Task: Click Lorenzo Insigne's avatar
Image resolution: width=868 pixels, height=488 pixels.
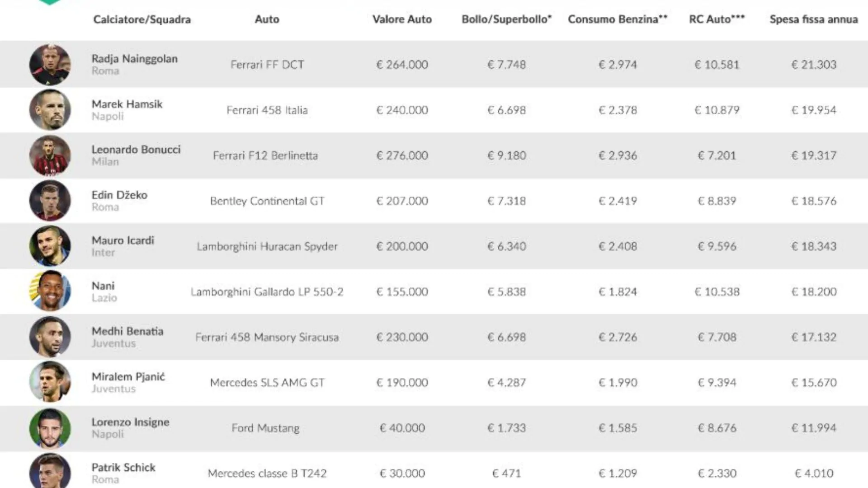Action: [50, 428]
